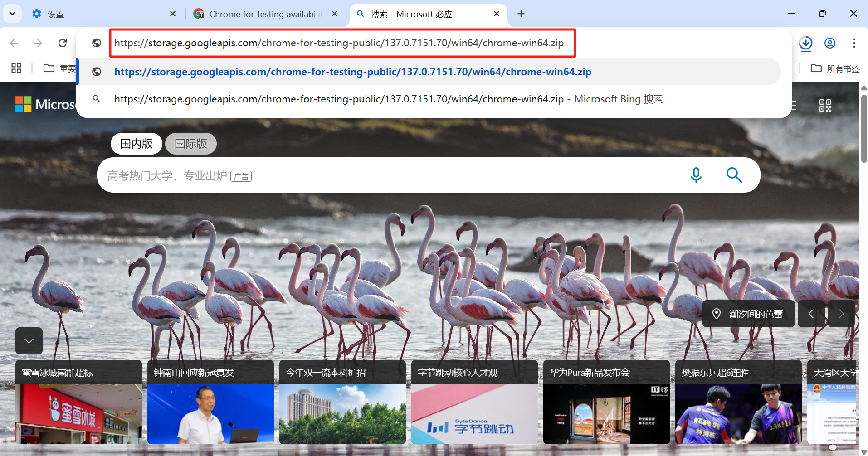Open Chrome downloads
The width and height of the screenshot is (868, 456).
[x=806, y=43]
